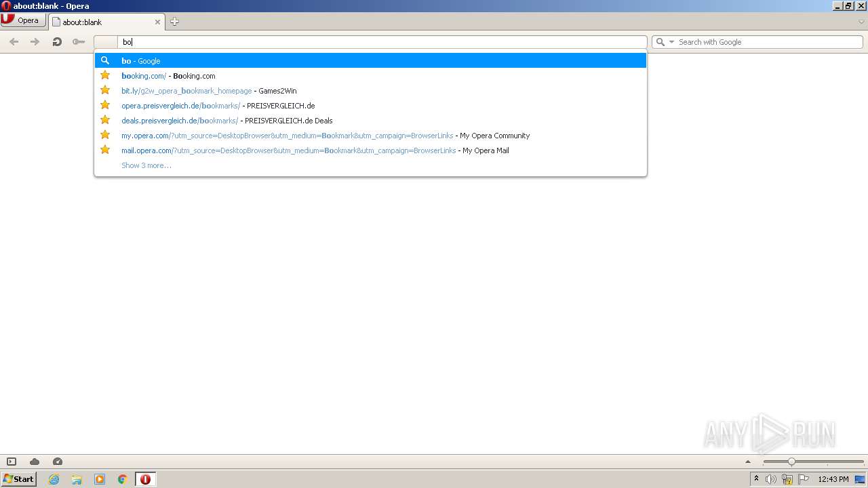This screenshot has height=488, width=868.
Task: Open the Windows Start menu
Action: [x=18, y=479]
